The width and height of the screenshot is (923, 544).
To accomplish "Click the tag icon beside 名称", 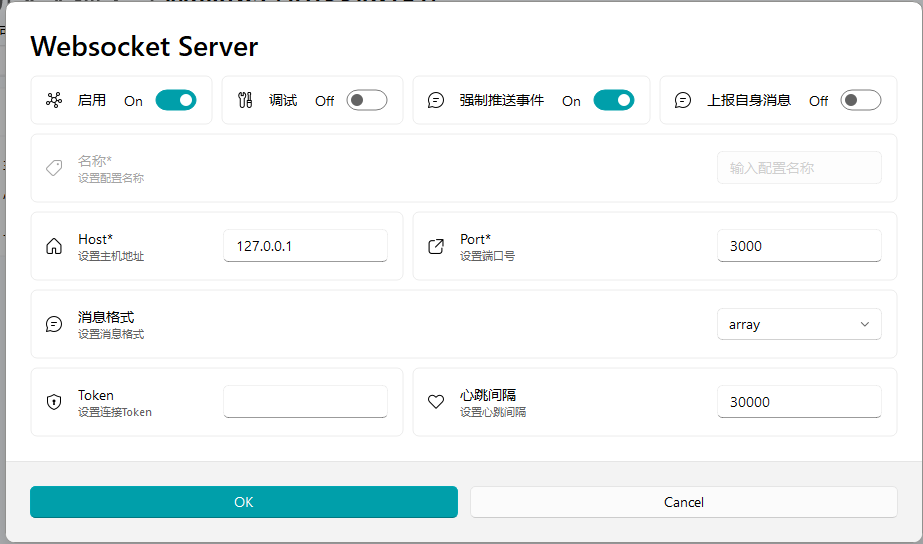I will (x=54, y=168).
